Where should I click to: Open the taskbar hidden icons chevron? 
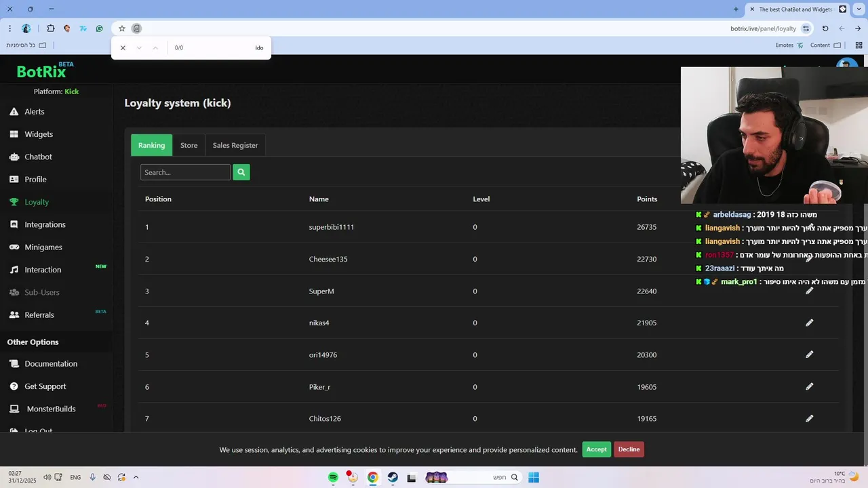[136, 477]
